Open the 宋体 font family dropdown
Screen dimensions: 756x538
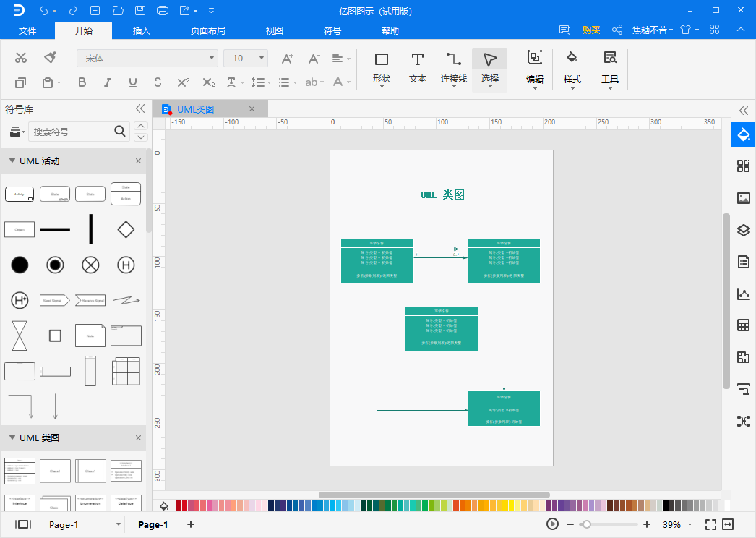147,59
